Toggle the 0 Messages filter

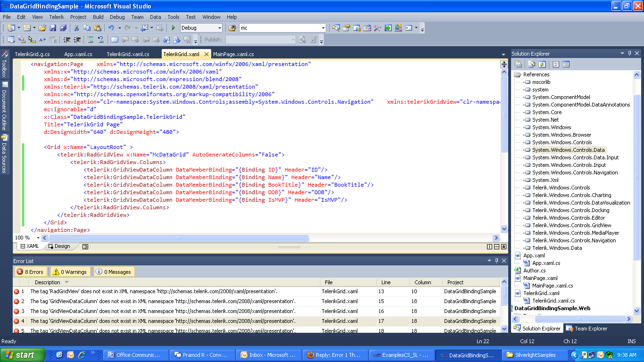pos(114,271)
